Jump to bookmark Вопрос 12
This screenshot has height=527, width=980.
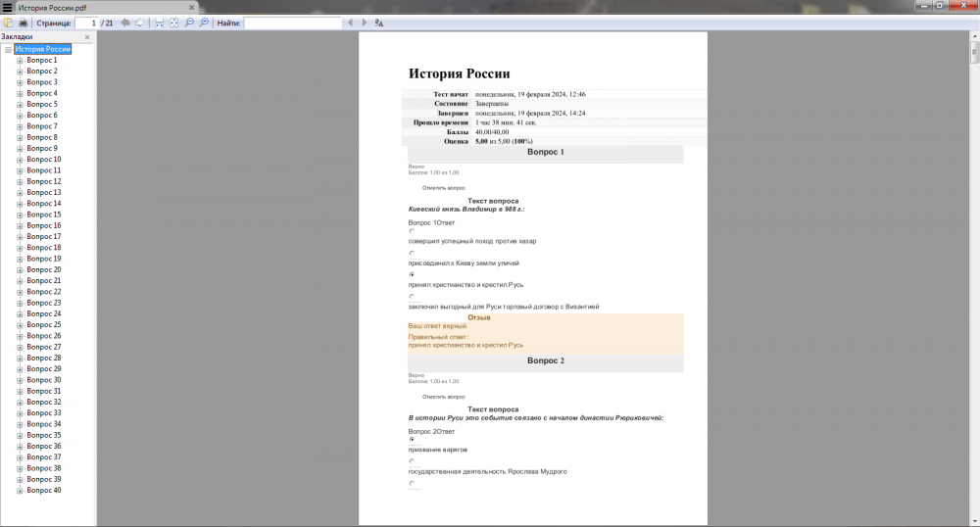tap(44, 181)
